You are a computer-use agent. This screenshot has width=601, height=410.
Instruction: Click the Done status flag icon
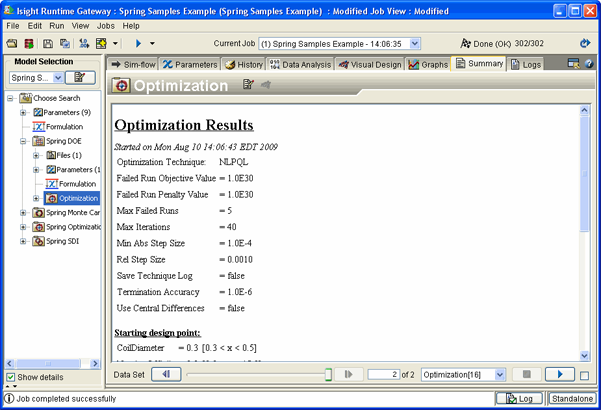465,43
